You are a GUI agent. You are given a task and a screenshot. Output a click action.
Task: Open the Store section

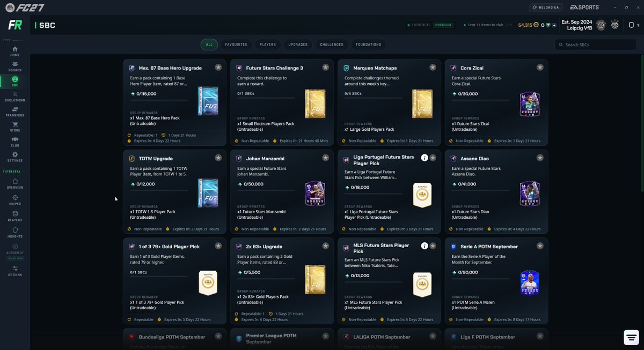pyautogui.click(x=15, y=126)
